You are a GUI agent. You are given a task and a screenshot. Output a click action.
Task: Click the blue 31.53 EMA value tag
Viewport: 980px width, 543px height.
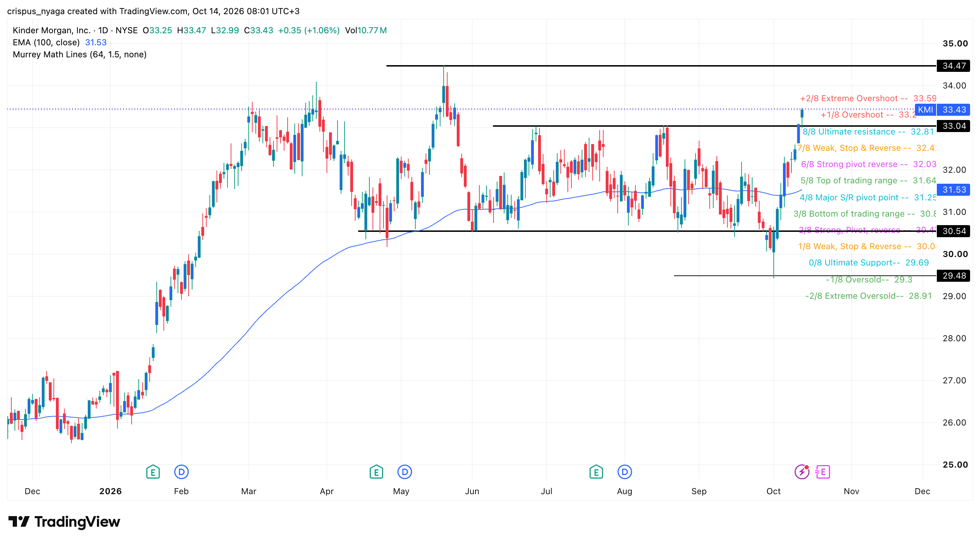pos(953,189)
